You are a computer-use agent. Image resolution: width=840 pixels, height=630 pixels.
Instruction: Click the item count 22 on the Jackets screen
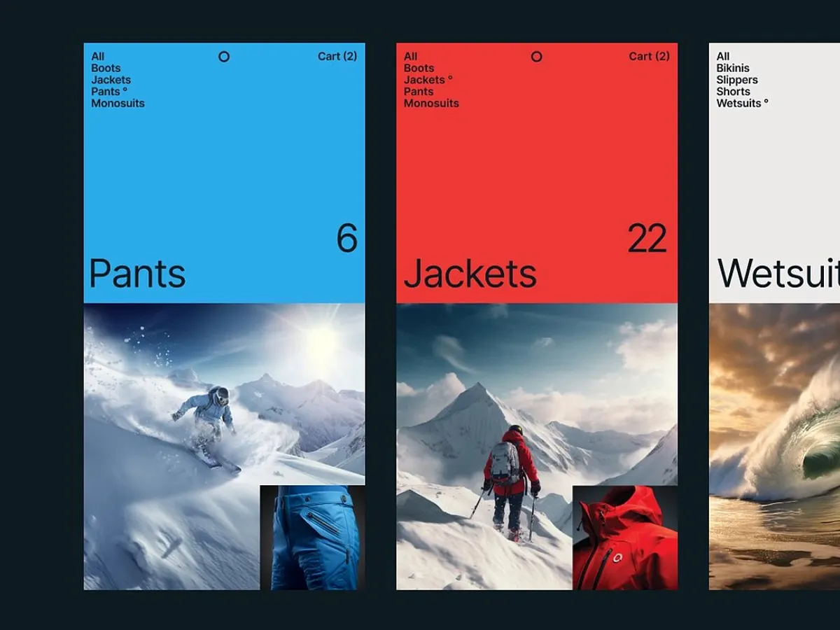click(647, 238)
